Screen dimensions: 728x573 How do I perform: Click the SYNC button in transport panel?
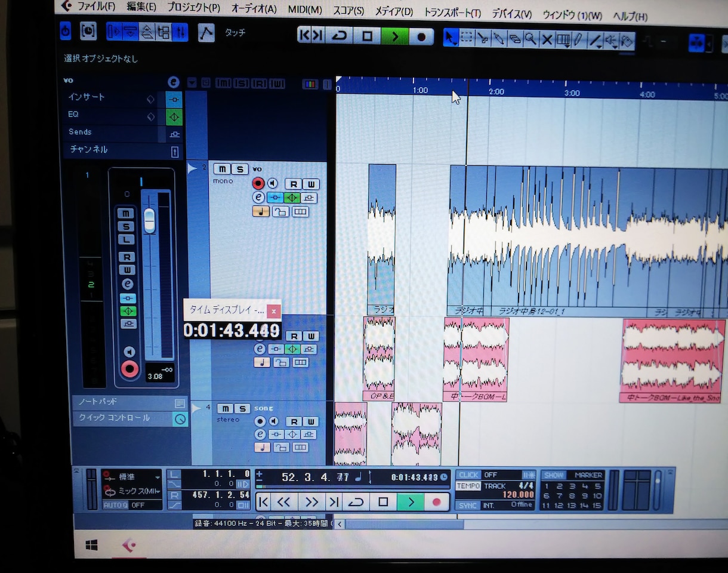(x=468, y=506)
